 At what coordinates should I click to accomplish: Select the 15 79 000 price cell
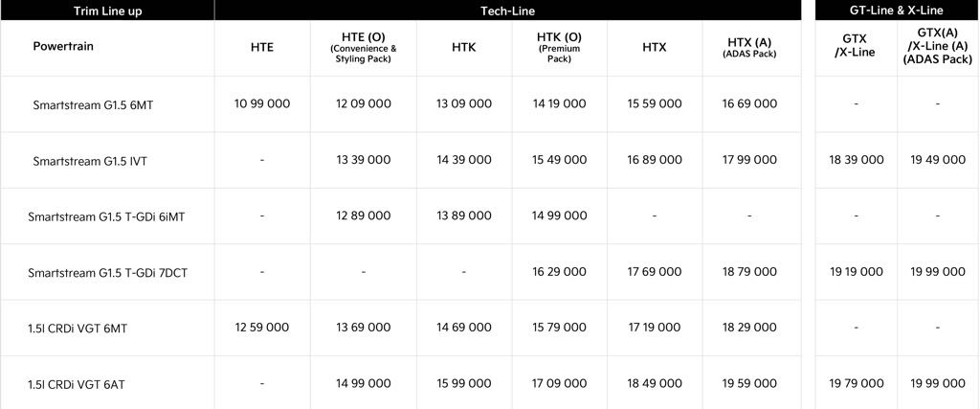coord(559,328)
